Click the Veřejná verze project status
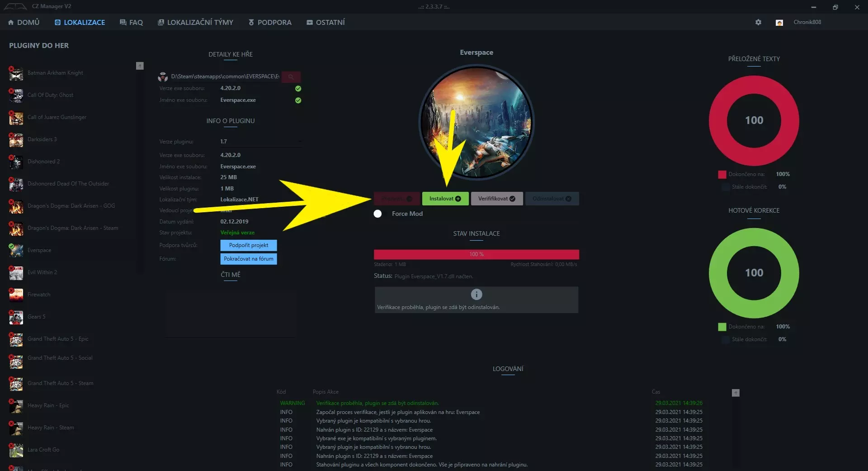The height and width of the screenshot is (471, 868). pyautogui.click(x=237, y=233)
